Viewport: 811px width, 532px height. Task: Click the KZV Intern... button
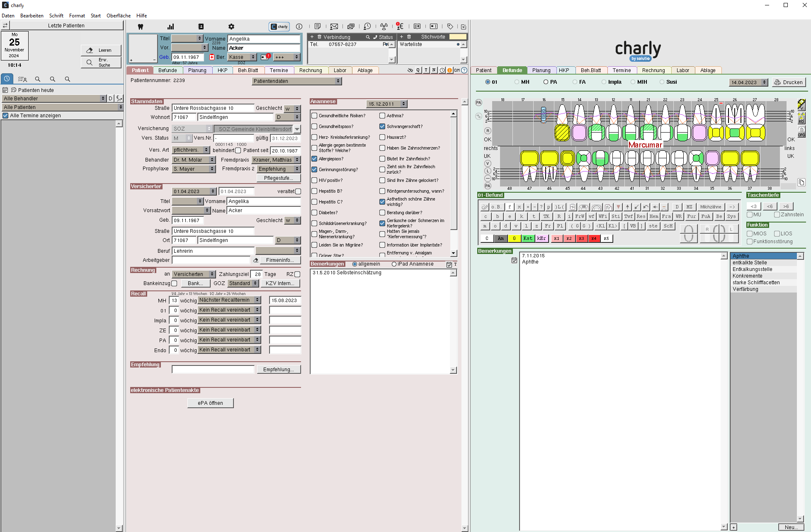280,283
